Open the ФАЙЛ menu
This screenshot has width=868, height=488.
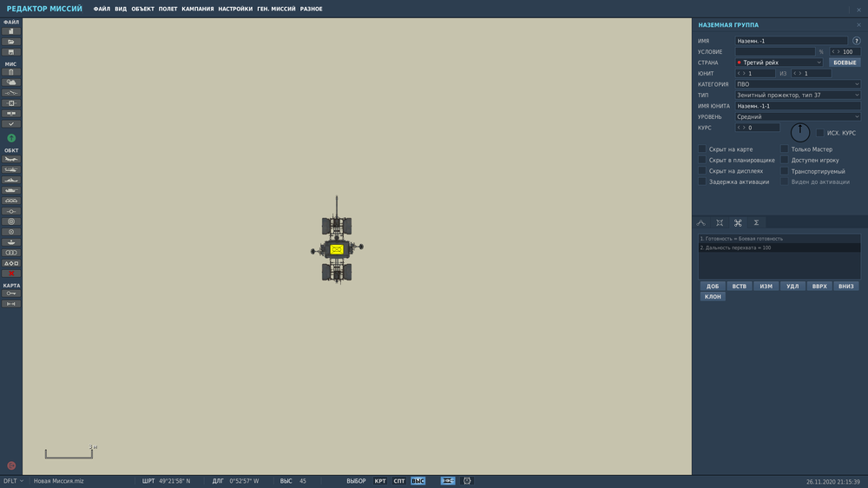102,9
